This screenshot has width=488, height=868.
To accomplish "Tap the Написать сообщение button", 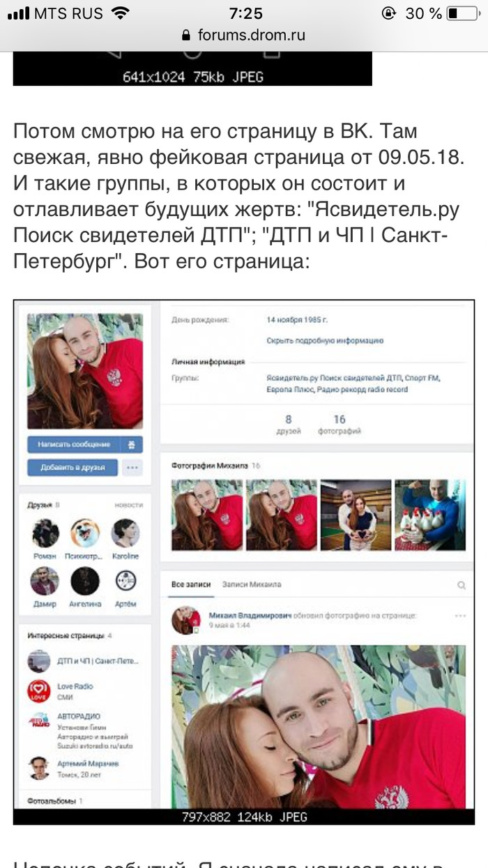I will coord(74,445).
